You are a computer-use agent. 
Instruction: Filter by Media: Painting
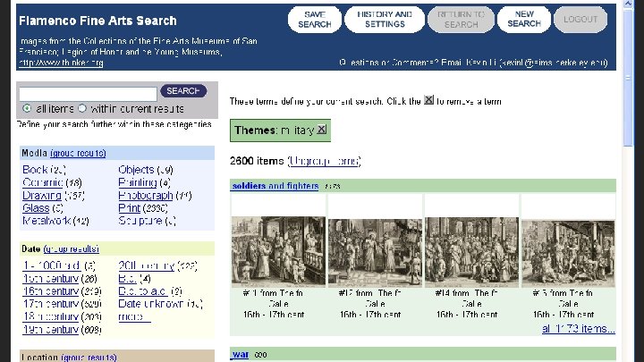(138, 182)
